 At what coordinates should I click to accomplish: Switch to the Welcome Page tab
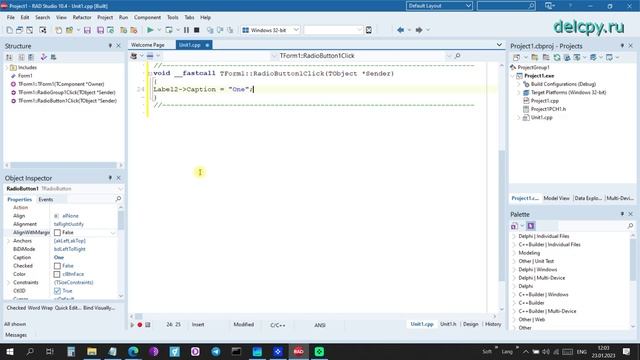[148, 45]
